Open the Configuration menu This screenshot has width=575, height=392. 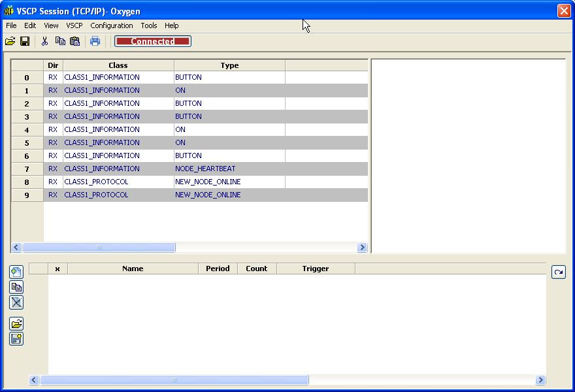(112, 25)
